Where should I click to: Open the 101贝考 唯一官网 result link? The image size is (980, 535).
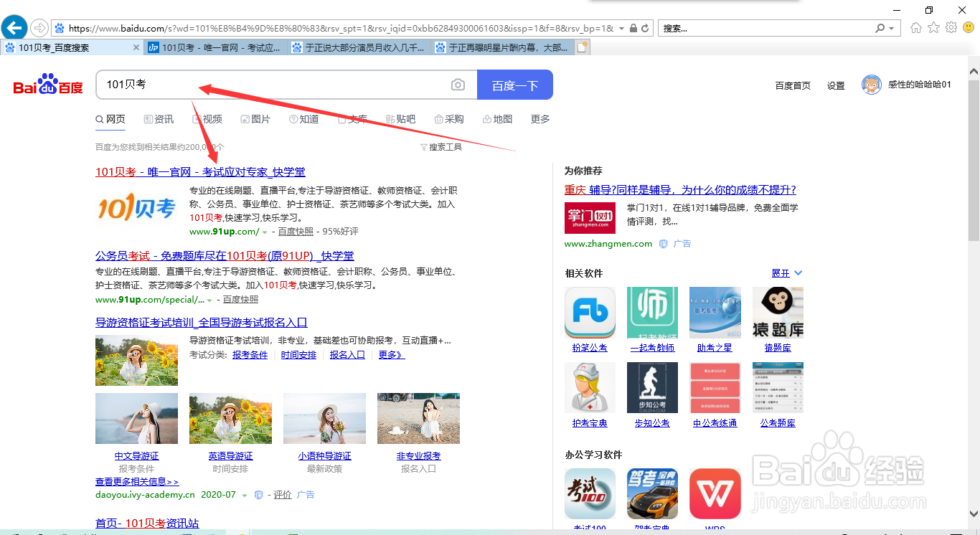pos(200,172)
